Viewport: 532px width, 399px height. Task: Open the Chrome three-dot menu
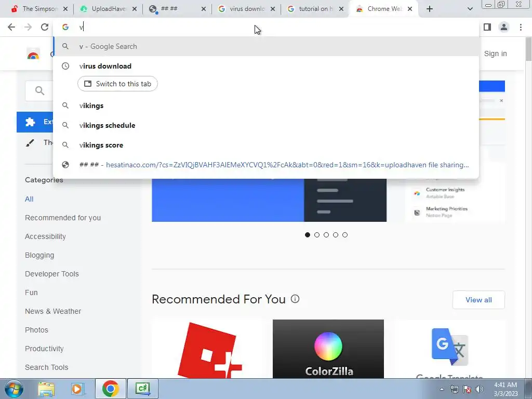[521, 27]
